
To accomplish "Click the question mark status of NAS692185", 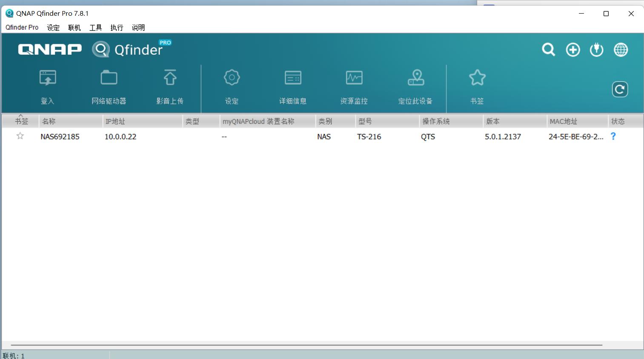I will [x=613, y=137].
